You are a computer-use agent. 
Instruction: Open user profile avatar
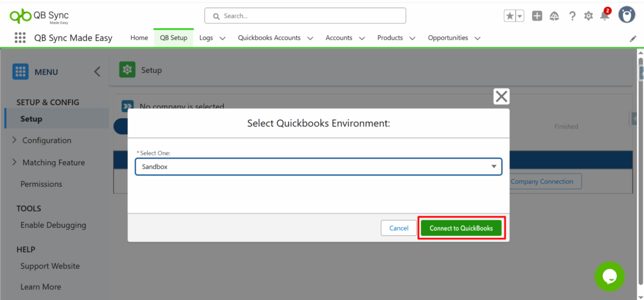pyautogui.click(x=626, y=15)
